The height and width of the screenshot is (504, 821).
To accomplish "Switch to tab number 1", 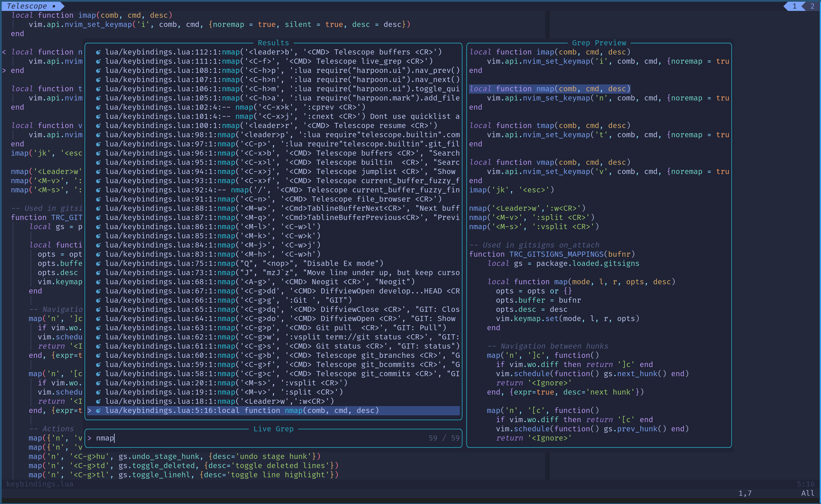I will [x=795, y=6].
